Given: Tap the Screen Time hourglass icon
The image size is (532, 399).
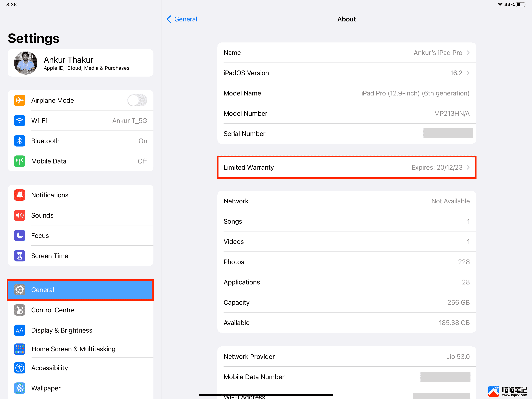Looking at the screenshot, I should pos(19,256).
